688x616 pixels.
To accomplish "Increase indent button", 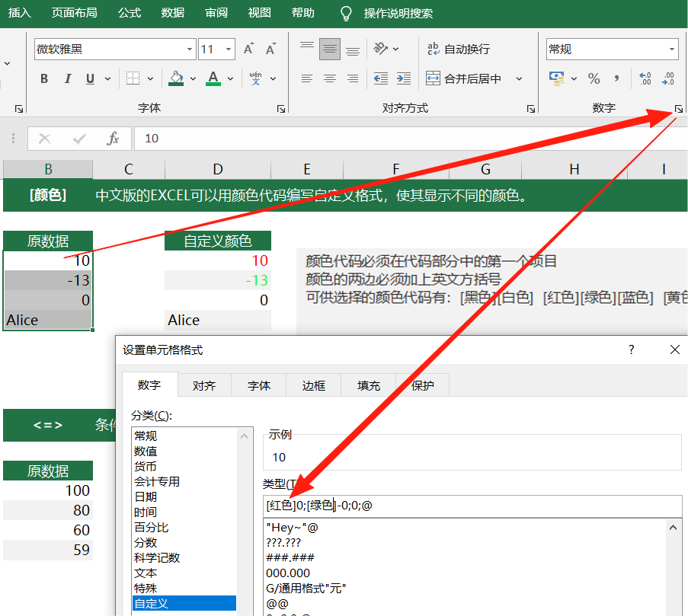I will (403, 79).
